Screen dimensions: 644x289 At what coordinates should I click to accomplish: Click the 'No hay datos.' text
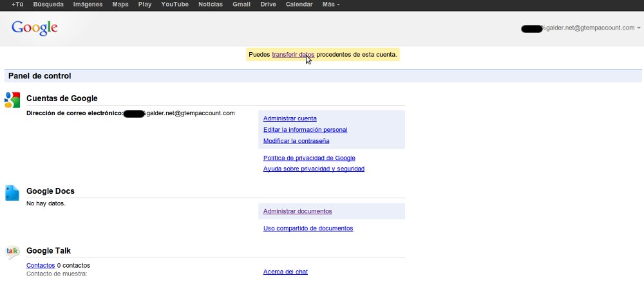[46, 203]
